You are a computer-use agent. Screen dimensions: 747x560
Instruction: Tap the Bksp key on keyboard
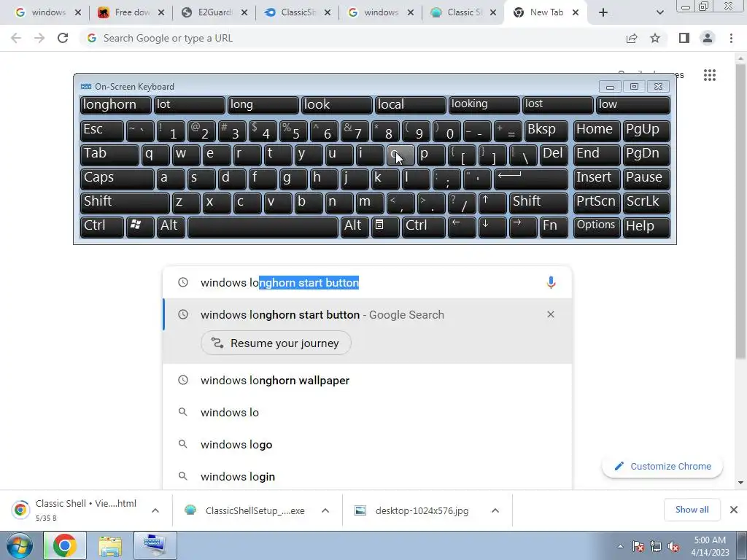pos(546,131)
